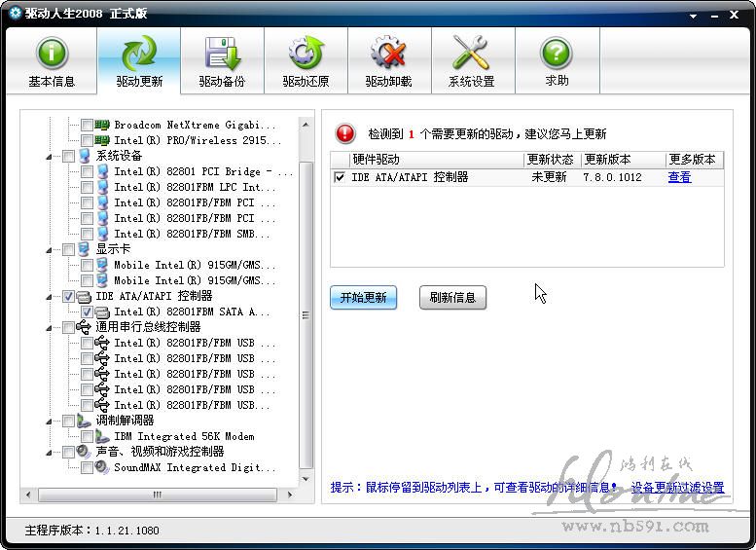This screenshot has height=550, width=756.
Task: Sort by the 硬件驱动 column header
Action: click(436, 160)
